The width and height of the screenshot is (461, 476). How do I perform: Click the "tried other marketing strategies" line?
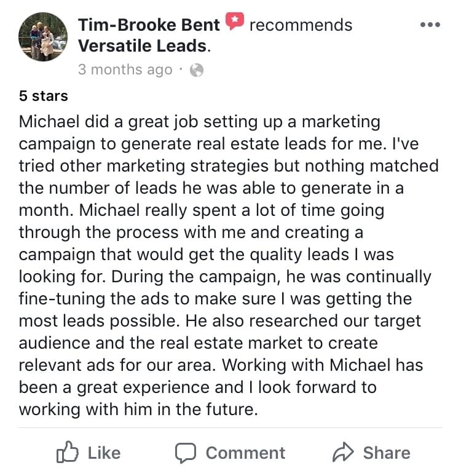coord(229,166)
